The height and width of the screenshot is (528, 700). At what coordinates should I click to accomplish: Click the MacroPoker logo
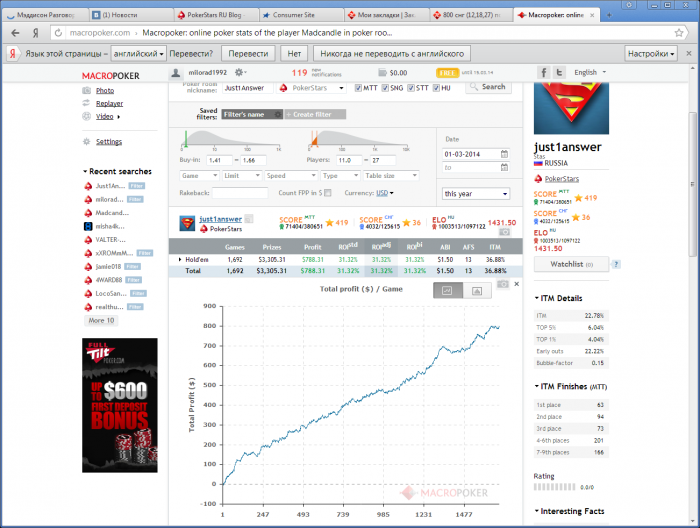coord(111,76)
